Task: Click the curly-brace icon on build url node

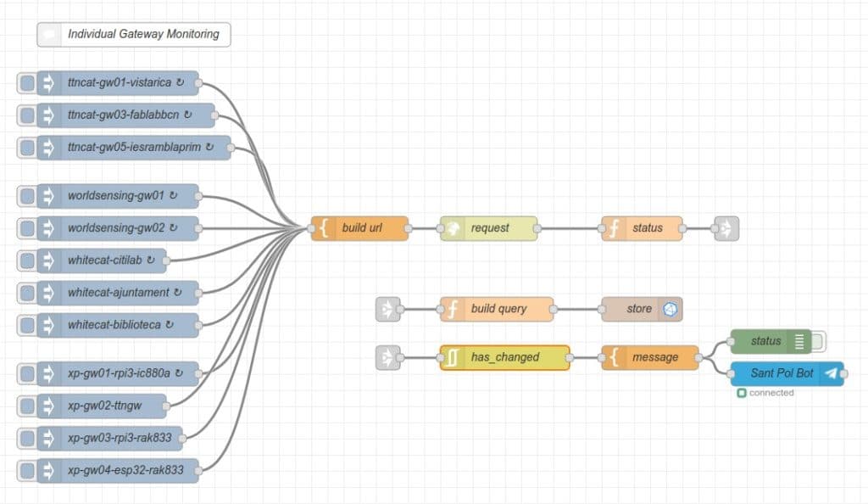Action: point(325,228)
